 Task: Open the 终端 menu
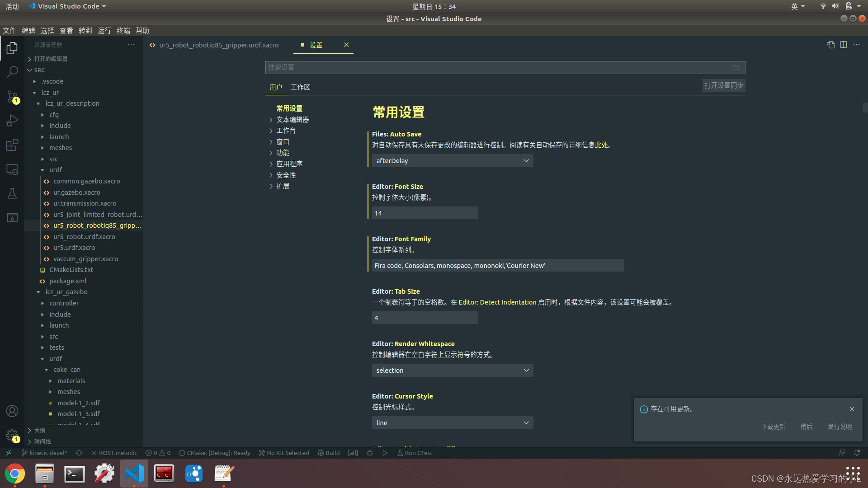123,31
